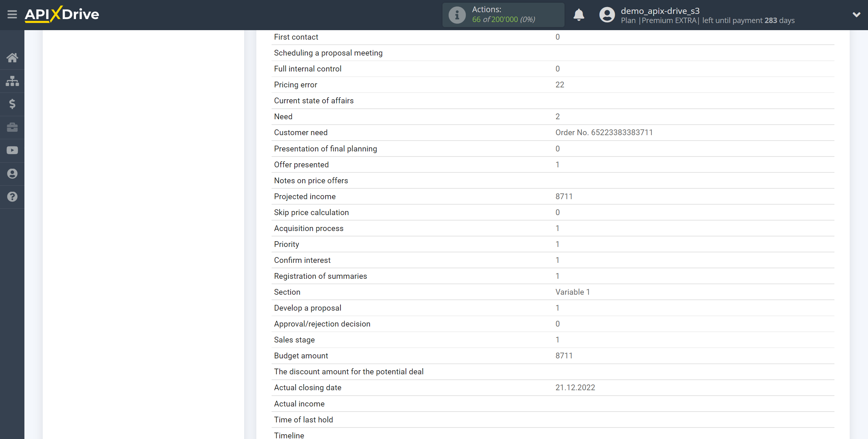Select the Registration of summaries label
Image resolution: width=868 pixels, height=439 pixels.
point(320,276)
